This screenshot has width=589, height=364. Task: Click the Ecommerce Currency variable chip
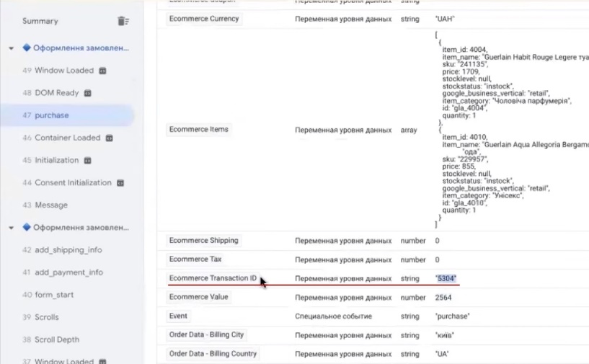[x=204, y=19]
